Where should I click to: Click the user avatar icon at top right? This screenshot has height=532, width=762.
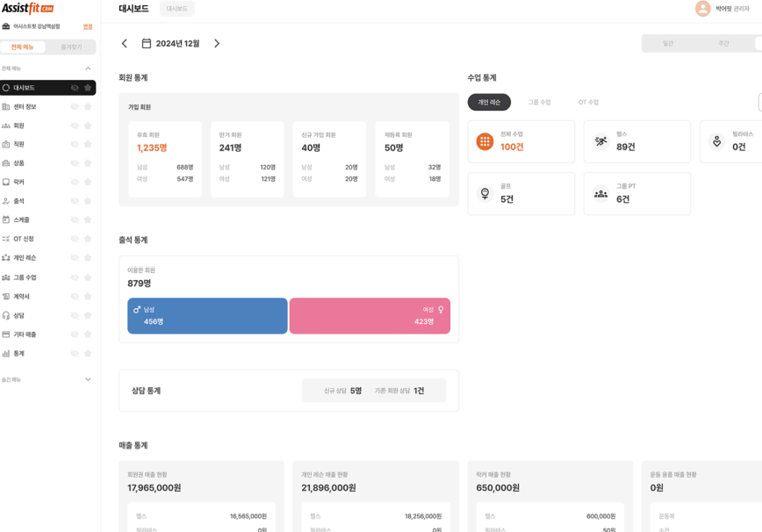(x=702, y=9)
